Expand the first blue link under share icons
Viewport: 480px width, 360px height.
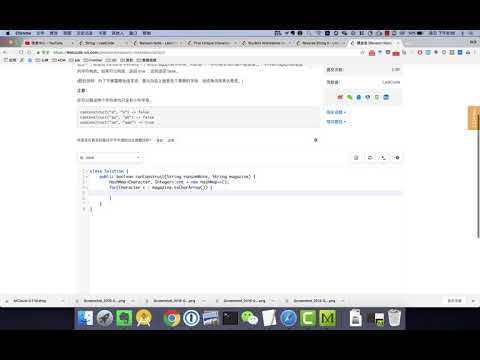[x=336, y=112]
